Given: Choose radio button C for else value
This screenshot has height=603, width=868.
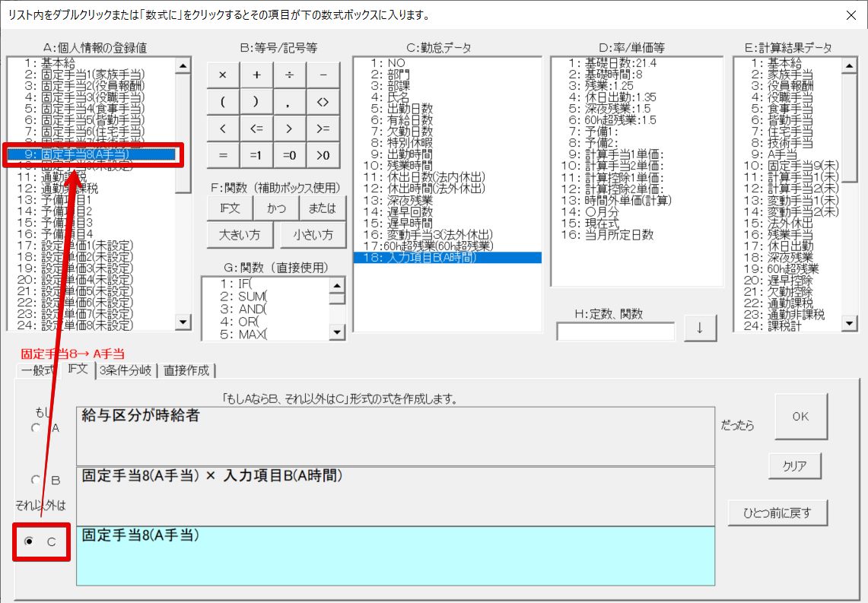Looking at the screenshot, I should pos(30,541).
